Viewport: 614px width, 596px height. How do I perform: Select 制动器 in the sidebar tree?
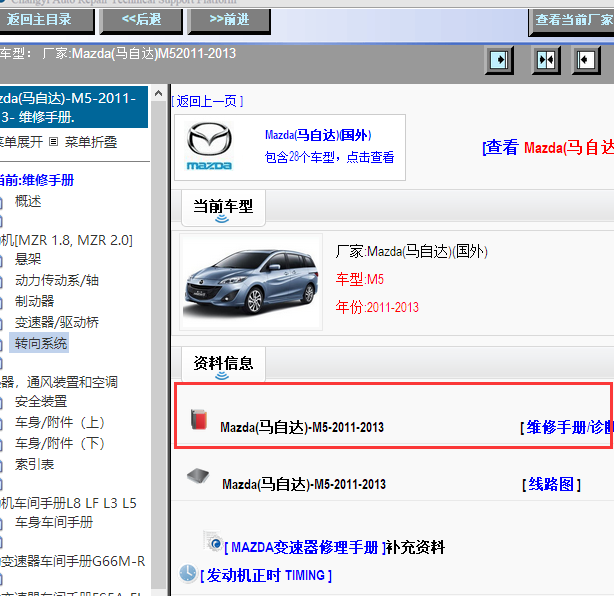tap(34, 302)
